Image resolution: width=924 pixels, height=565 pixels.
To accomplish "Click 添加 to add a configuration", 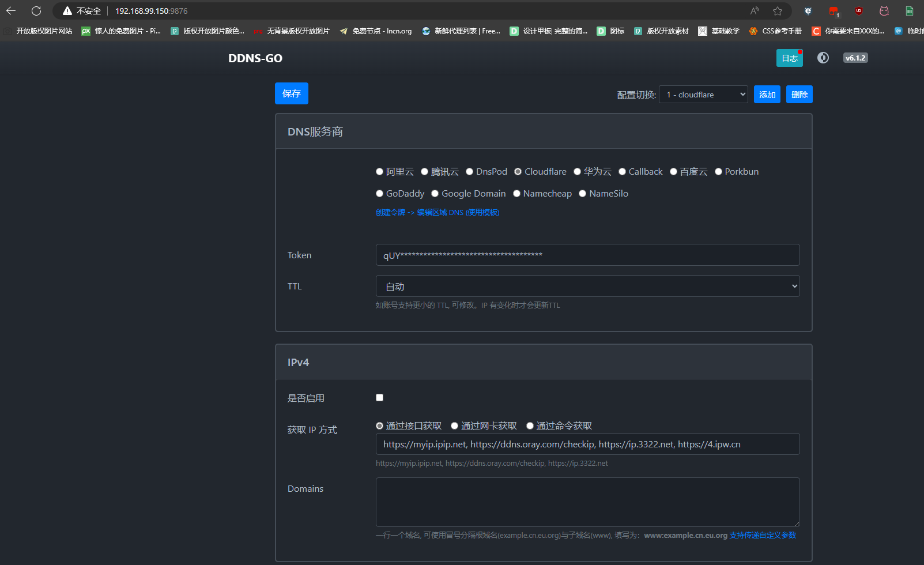I will 767,95.
